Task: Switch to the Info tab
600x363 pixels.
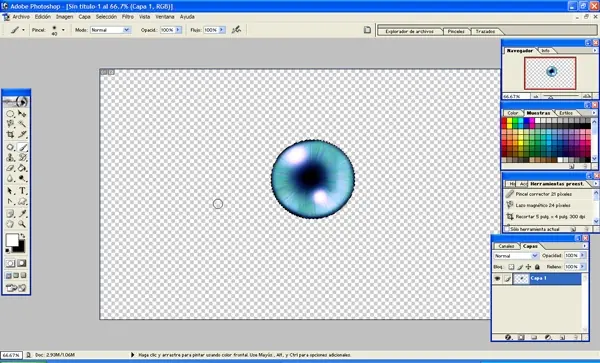Action: [x=546, y=50]
